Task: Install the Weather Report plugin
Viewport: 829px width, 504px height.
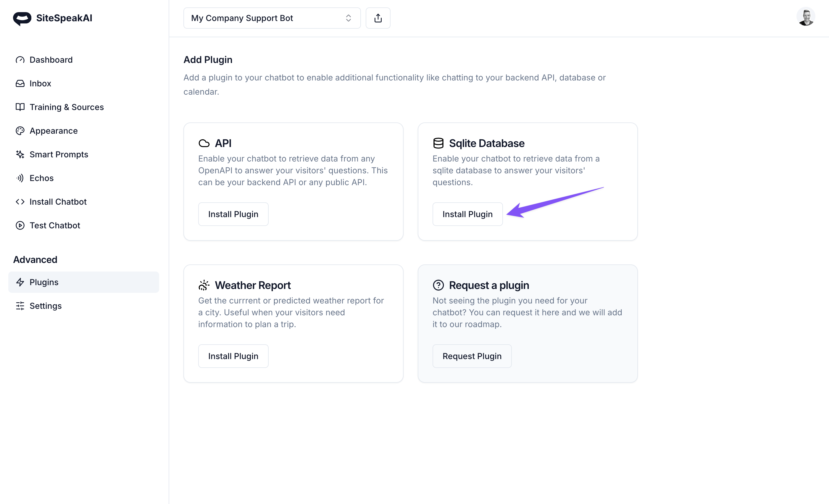Action: pos(233,356)
